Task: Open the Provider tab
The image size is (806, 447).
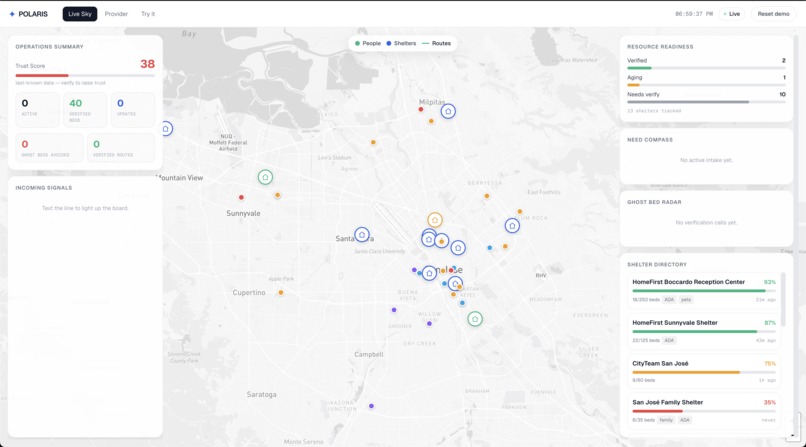Action: coord(116,14)
